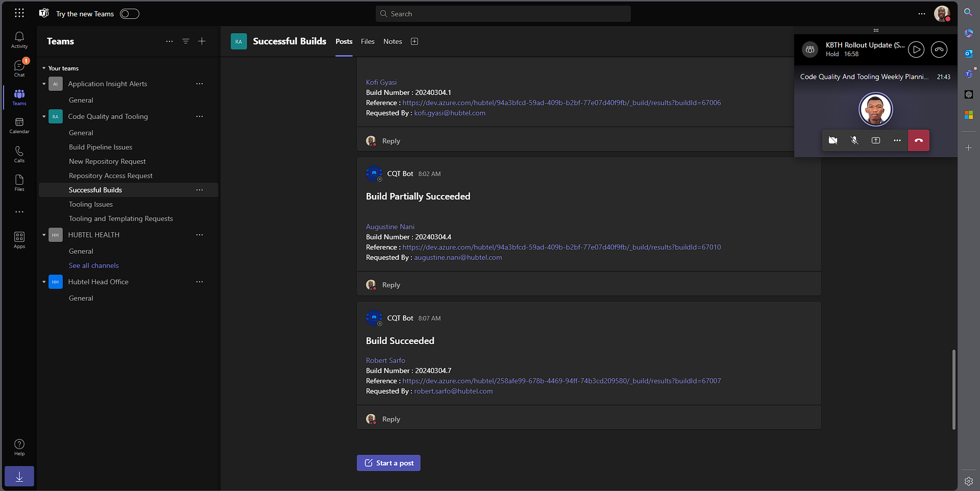Screen dimensions: 980x491
Task: Unmute microphone in the call window
Action: 854,140
